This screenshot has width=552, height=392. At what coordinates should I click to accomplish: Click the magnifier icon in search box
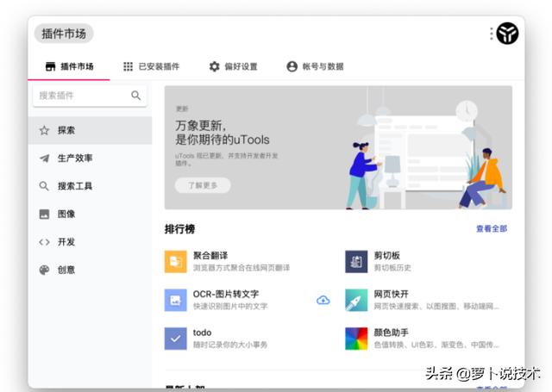[136, 96]
